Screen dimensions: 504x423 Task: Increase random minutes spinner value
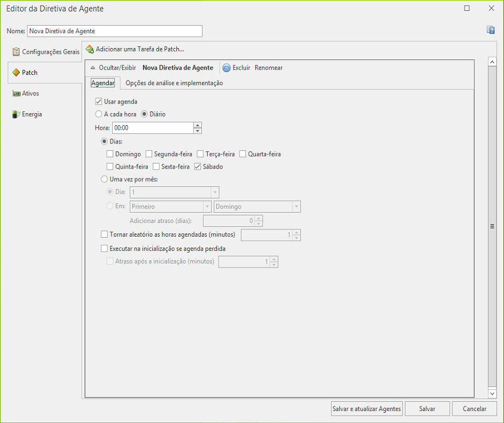pos(297,232)
